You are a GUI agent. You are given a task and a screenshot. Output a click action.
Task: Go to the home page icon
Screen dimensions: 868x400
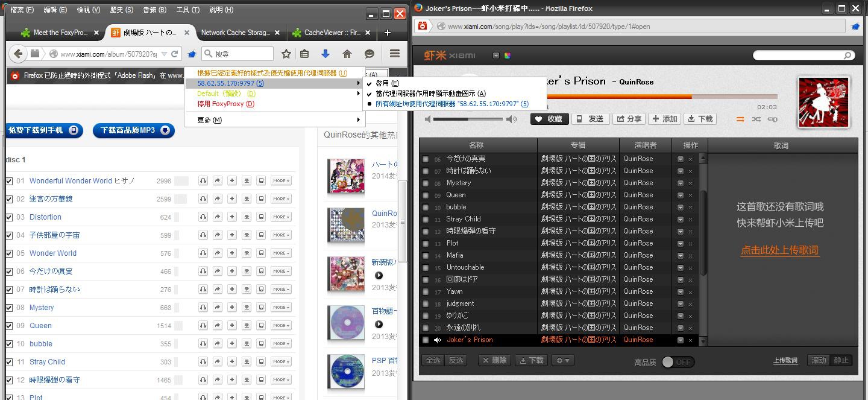point(347,54)
